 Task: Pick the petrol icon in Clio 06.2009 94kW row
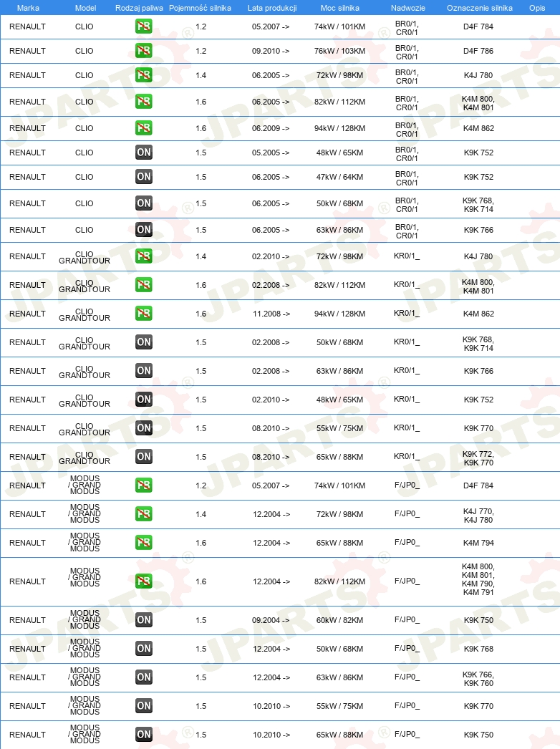tap(144, 128)
